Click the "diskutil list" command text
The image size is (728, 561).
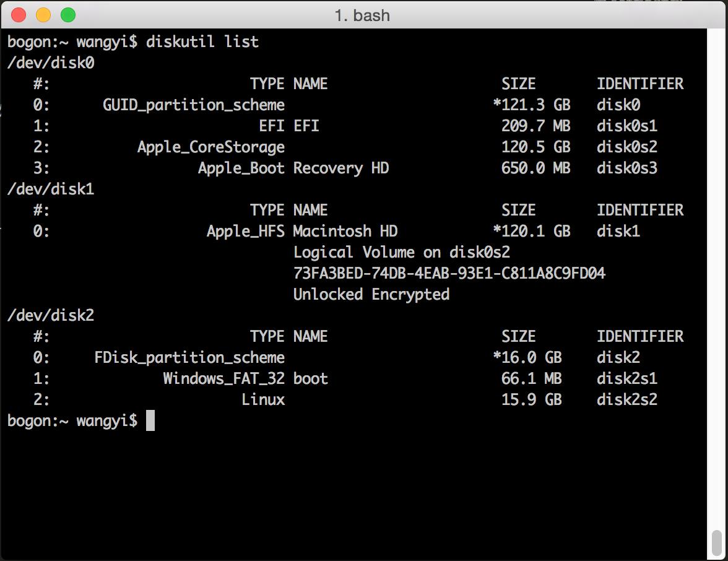coord(202,42)
